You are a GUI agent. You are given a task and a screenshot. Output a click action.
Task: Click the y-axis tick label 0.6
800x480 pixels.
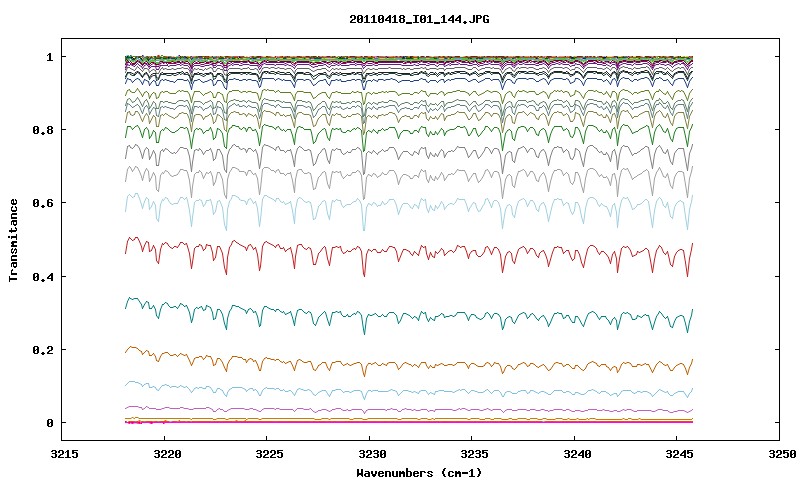click(43, 203)
